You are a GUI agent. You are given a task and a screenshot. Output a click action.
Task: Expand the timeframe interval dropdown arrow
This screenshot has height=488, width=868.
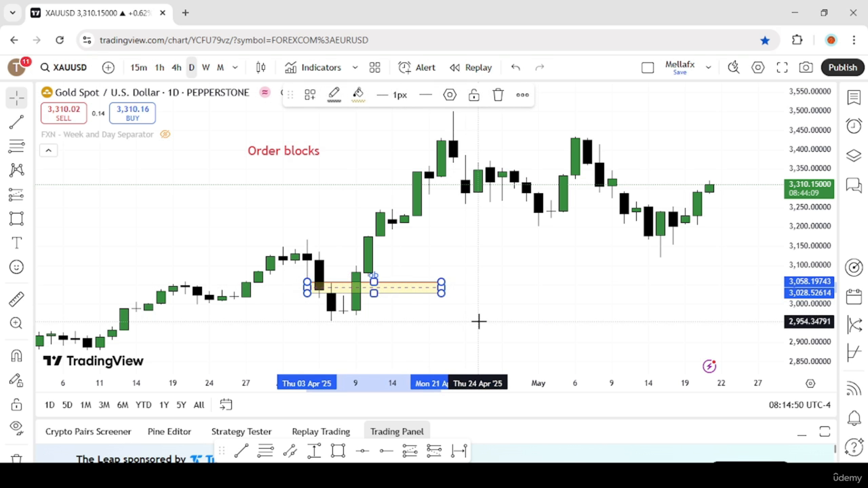(x=235, y=67)
